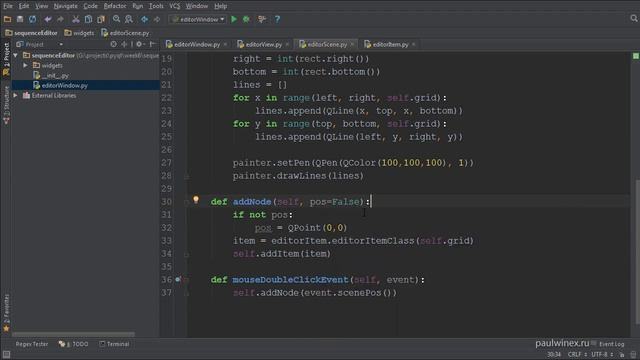The image size is (640, 360).
Task: Click the green inspection status indicator
Action: coord(636,56)
